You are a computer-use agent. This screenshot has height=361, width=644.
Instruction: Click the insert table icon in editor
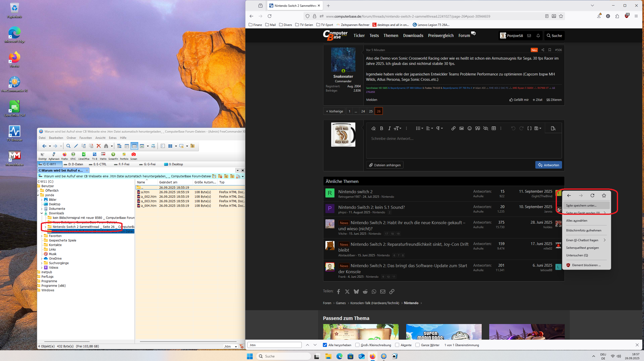494,128
